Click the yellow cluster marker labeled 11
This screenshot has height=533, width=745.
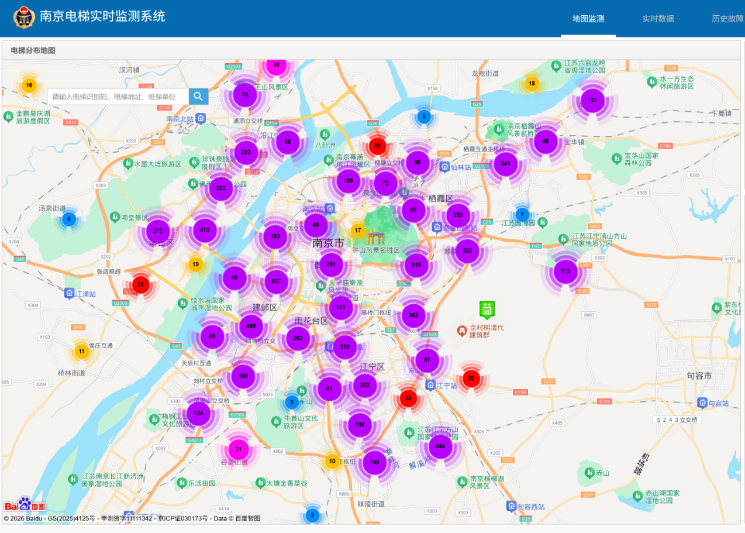[x=81, y=351]
